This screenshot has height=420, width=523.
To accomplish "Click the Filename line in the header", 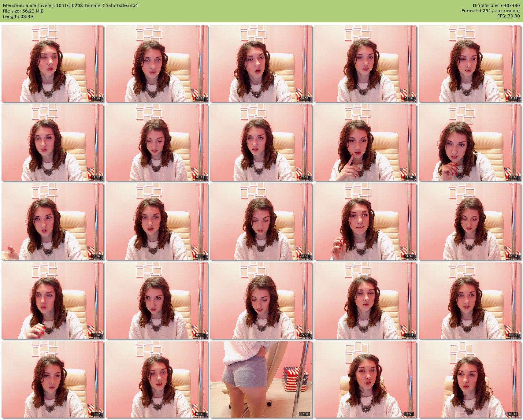I will (70, 6).
